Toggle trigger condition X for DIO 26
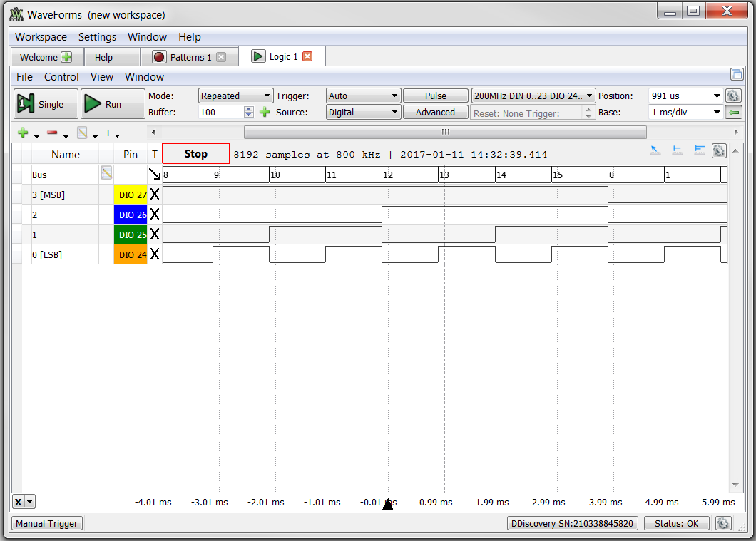Viewport: 756px width, 541px height. (154, 215)
